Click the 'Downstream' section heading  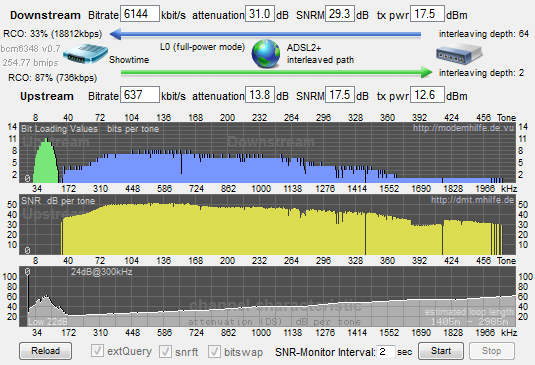coord(45,15)
